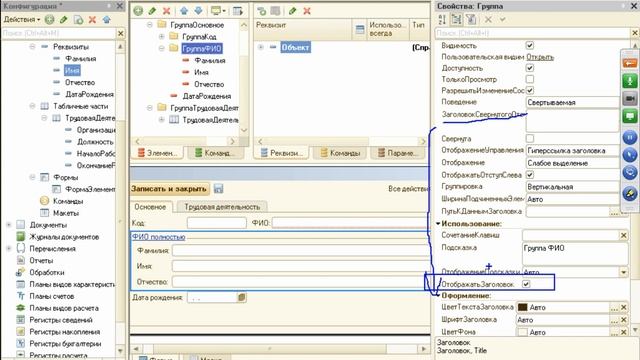Collapse the ГруппаФИО tree node

162,49
